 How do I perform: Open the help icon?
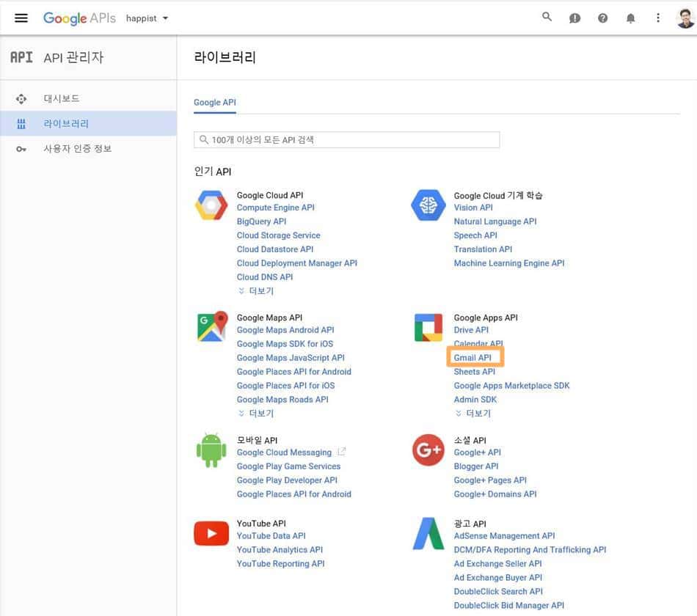(602, 17)
